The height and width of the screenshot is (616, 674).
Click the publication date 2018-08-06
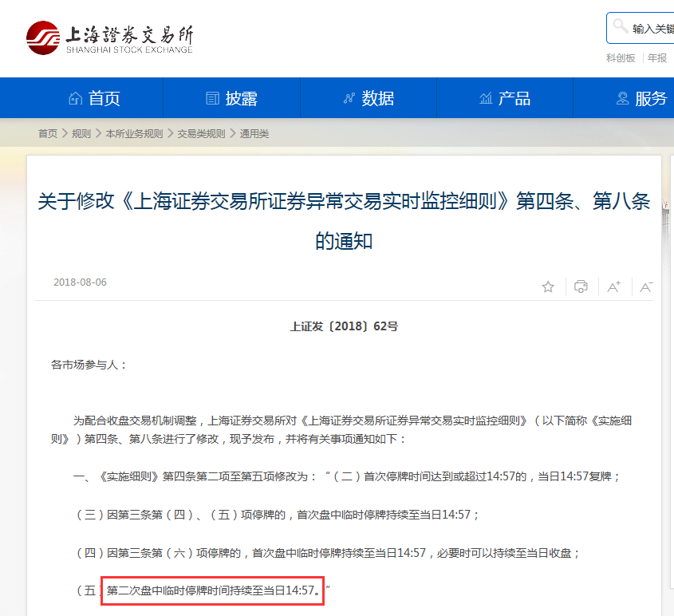(x=80, y=282)
